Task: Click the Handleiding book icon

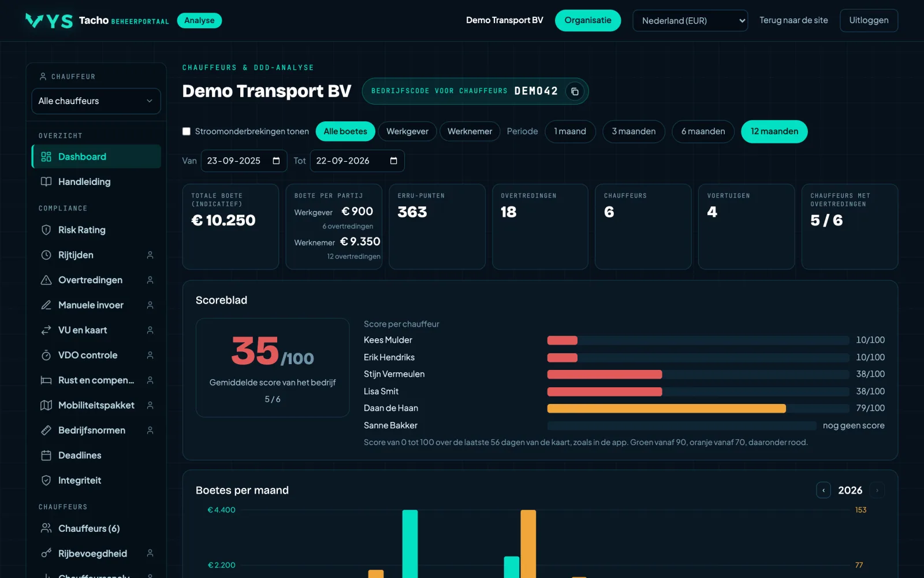Action: [x=46, y=181]
